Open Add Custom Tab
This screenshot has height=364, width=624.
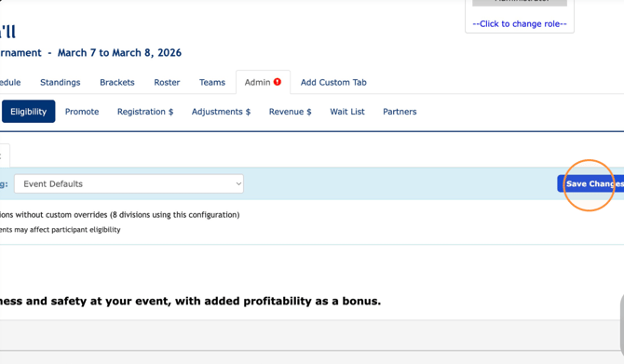tap(333, 82)
